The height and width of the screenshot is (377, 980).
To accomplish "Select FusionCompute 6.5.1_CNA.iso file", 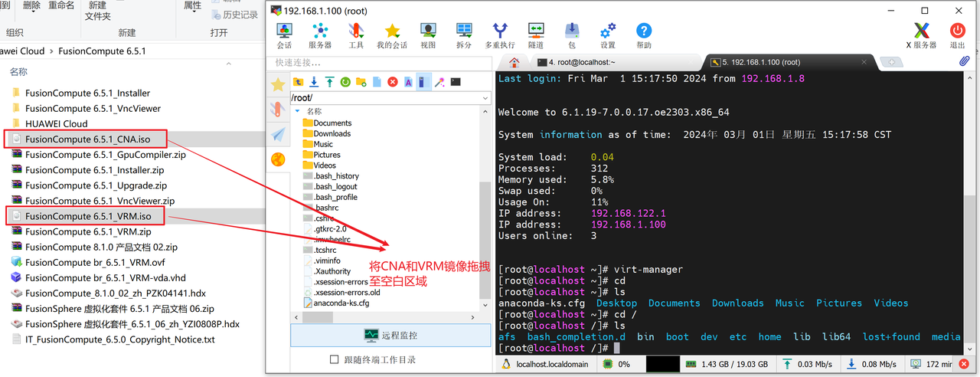I will coord(87,139).
